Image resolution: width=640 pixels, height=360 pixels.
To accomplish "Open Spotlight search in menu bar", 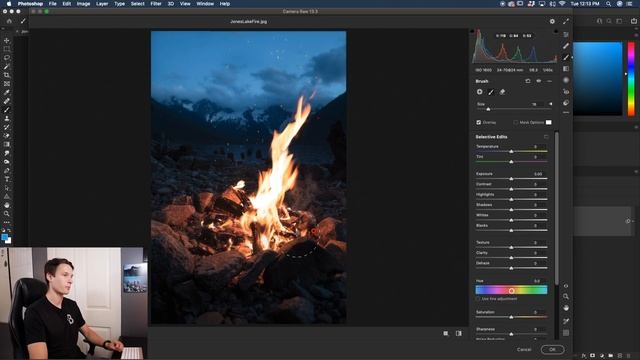I will pos(608,4).
